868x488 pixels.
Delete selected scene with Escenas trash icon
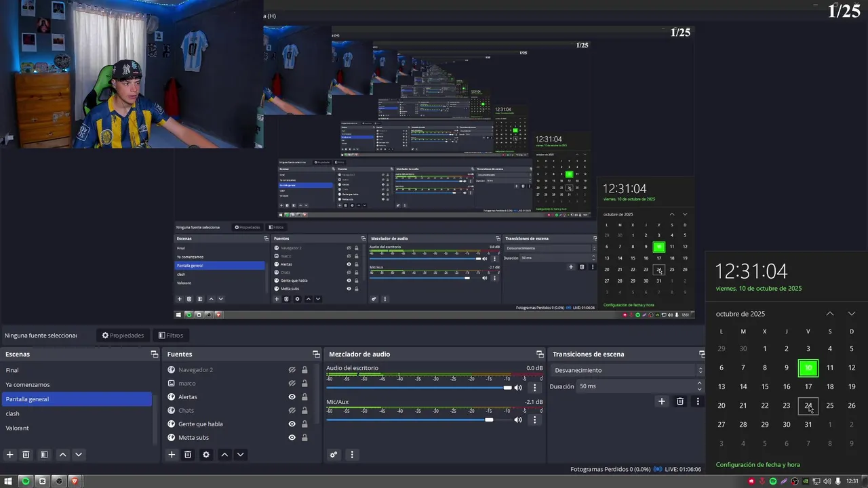tap(26, 455)
